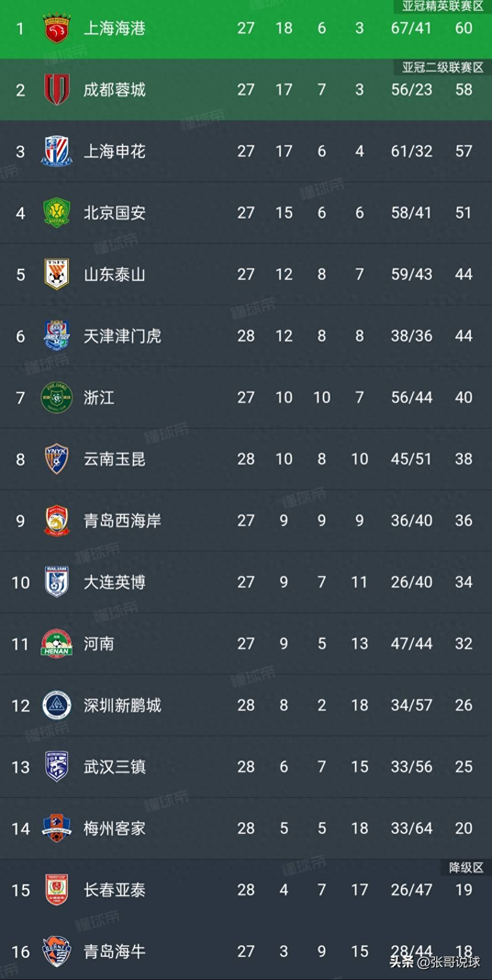Click the Beijing Guoan (北京国安) club crest
Screen dimensions: 492x980
tap(57, 213)
